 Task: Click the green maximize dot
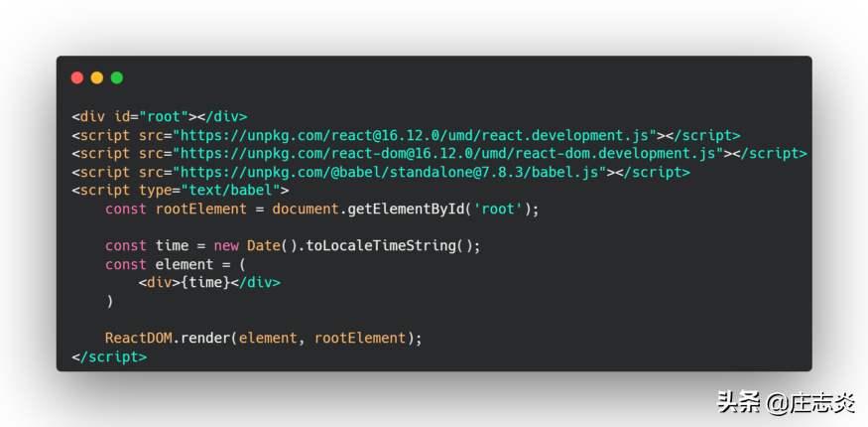(x=117, y=77)
